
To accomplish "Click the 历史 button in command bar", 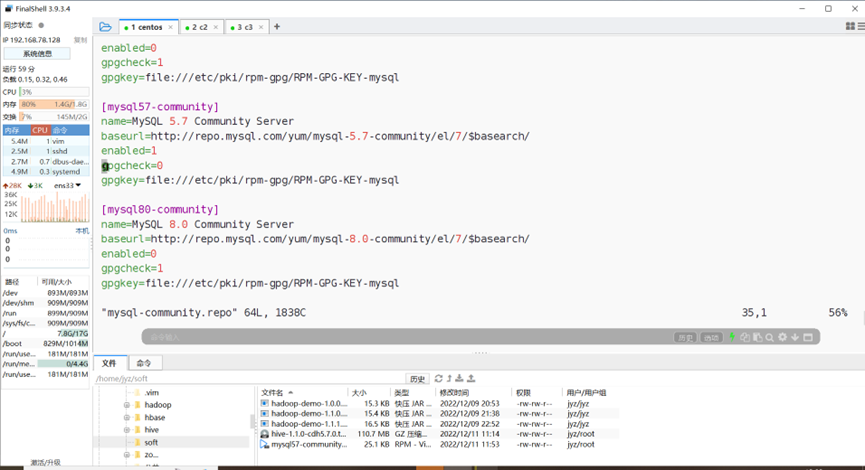I will coord(685,337).
